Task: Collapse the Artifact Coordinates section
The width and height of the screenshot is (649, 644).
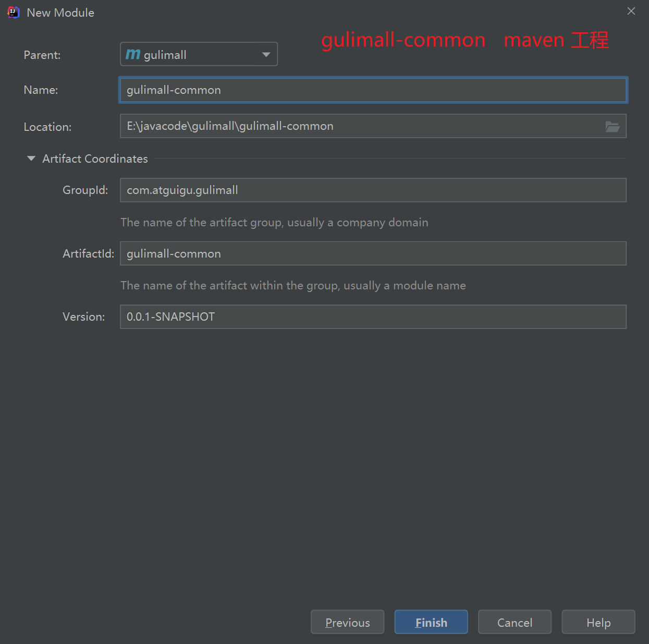Action: point(31,159)
